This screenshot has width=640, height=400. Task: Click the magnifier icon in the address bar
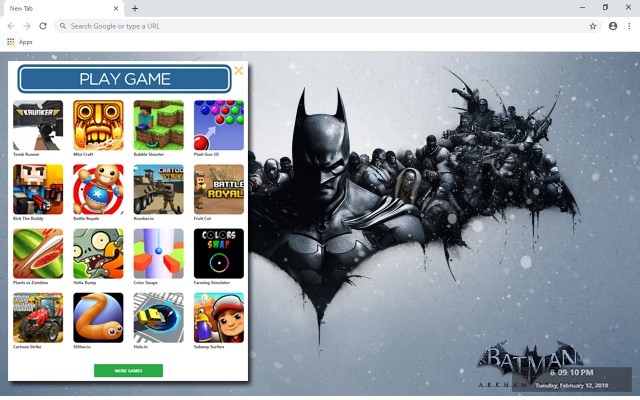[x=63, y=26]
